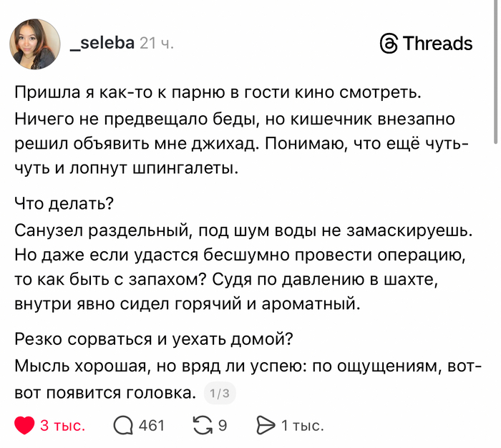Image resolution: width=501 pixels, height=448 pixels.
Task: Click the "1 тыс." shares count
Action: pyautogui.click(x=302, y=426)
